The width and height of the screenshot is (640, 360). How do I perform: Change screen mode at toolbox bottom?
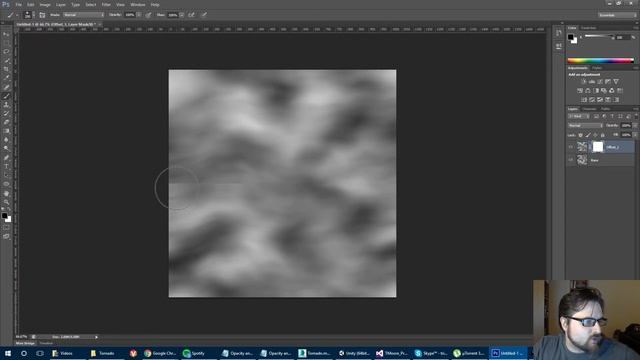[x=7, y=236]
